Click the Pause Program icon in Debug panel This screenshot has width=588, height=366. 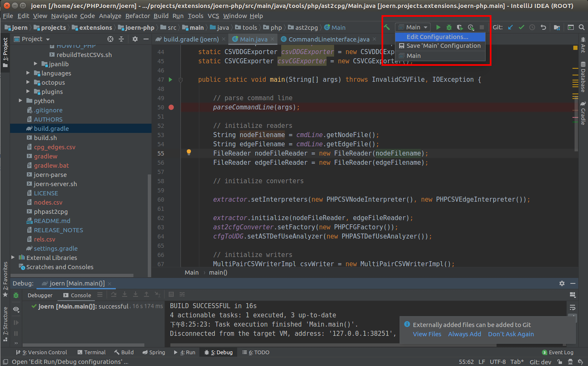click(x=16, y=333)
